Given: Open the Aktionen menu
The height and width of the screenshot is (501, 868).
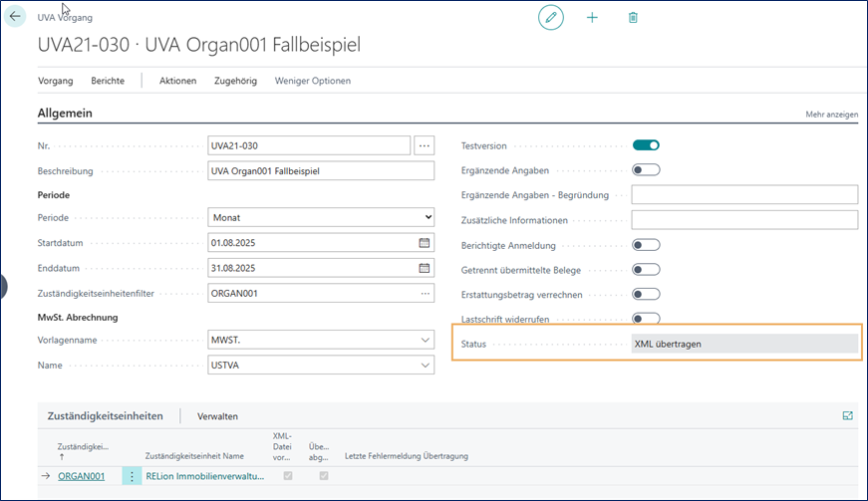Looking at the screenshot, I should point(177,81).
